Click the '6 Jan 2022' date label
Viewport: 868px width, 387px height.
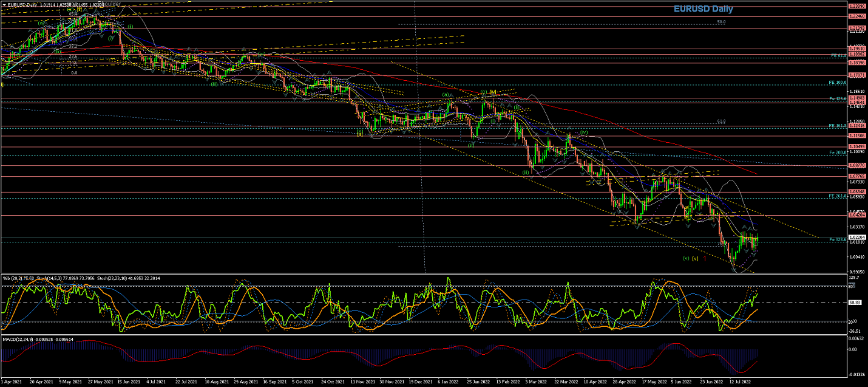click(448, 383)
